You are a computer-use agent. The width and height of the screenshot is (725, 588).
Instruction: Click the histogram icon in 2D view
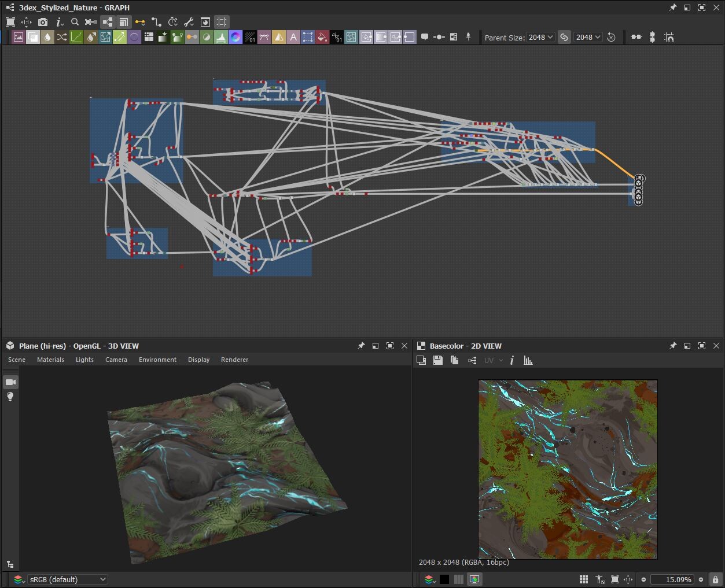point(528,361)
